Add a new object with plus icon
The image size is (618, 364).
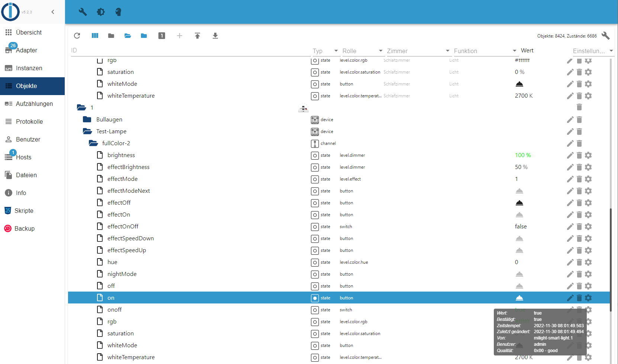point(180,36)
